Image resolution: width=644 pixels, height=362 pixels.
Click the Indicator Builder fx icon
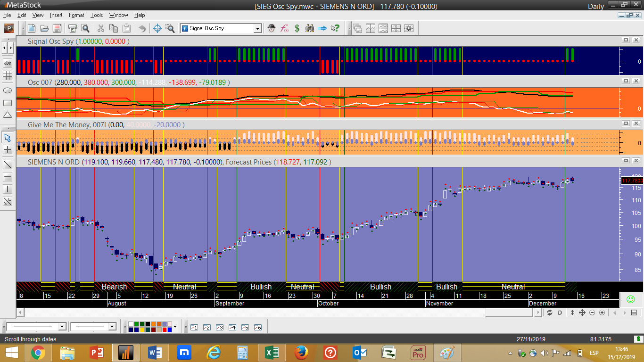pos(284,28)
